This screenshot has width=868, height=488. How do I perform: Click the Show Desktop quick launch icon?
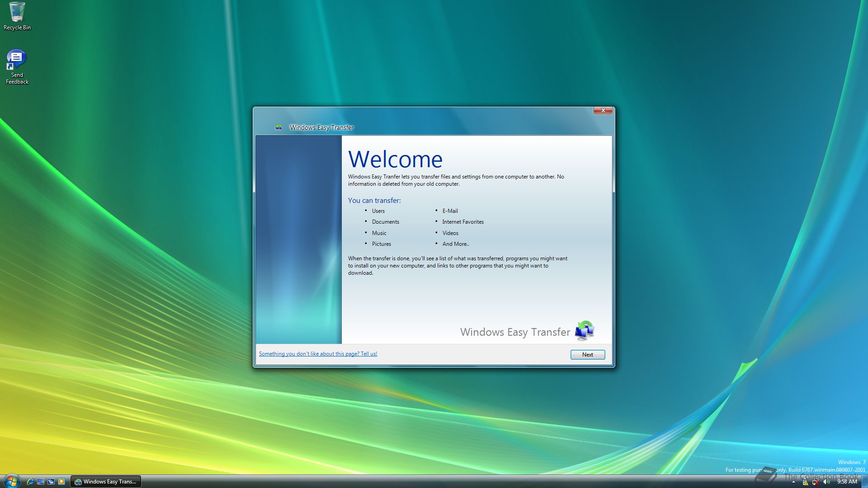[x=41, y=482]
